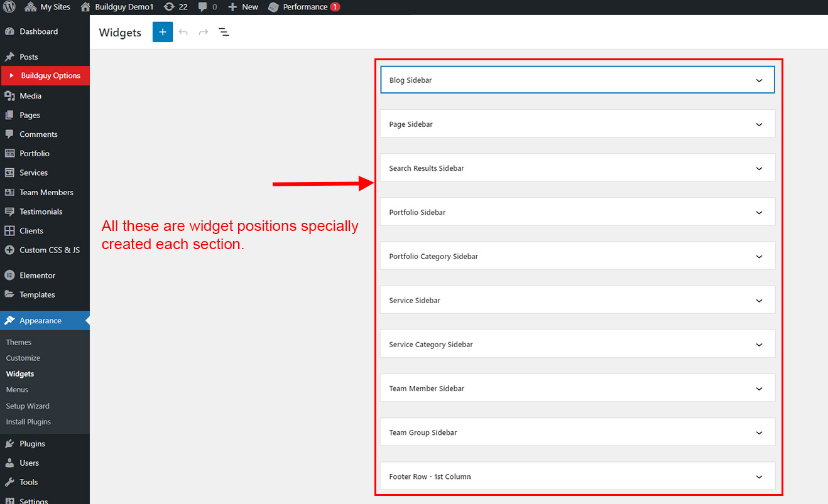The height and width of the screenshot is (504, 828).
Task: Expand the Footer Row - 1st Column panel
Action: coord(759,477)
